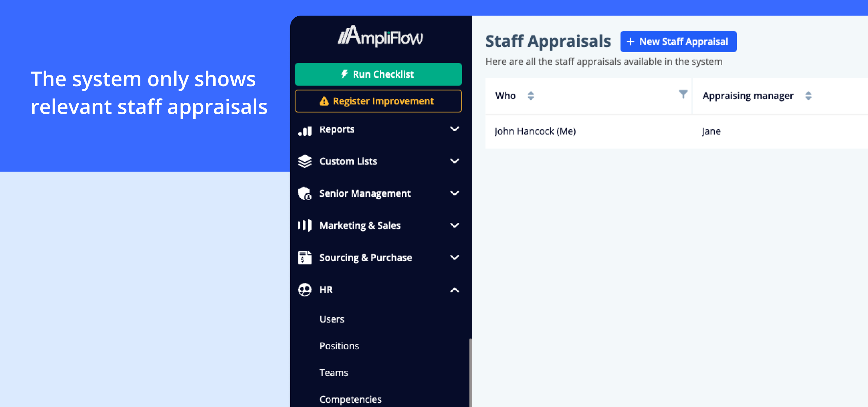The height and width of the screenshot is (407, 868).
Task: Expand the Reports menu chevron
Action: click(454, 129)
